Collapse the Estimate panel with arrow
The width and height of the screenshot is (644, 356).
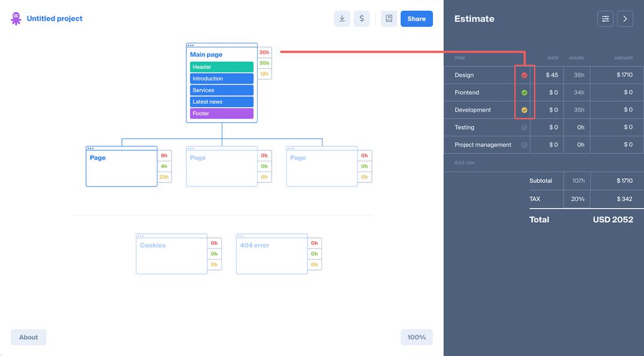point(625,19)
